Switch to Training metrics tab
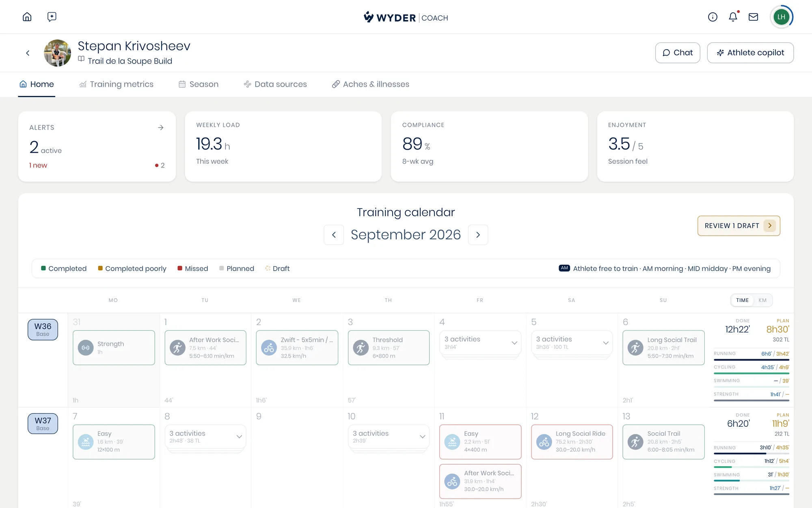Image resolution: width=812 pixels, height=508 pixels. (116, 84)
